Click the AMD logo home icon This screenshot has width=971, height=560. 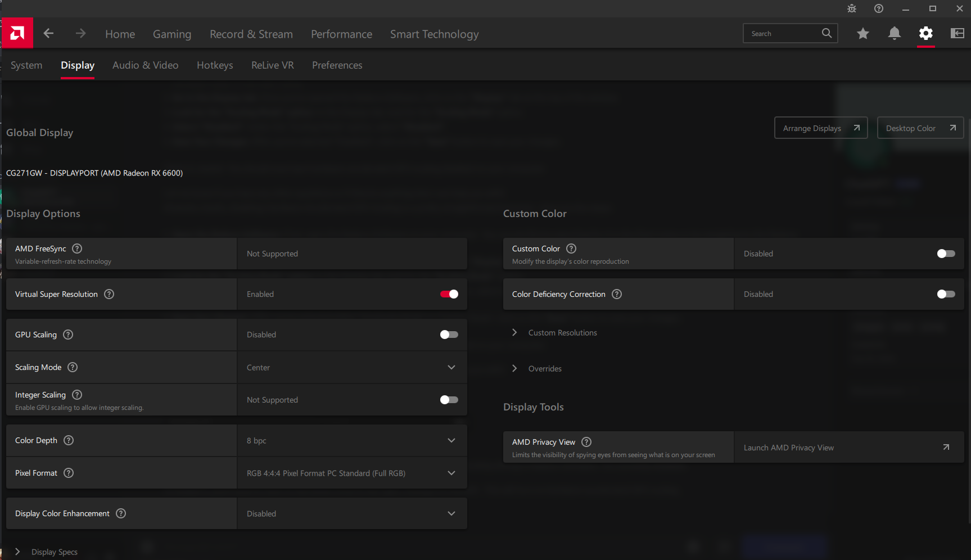click(17, 33)
